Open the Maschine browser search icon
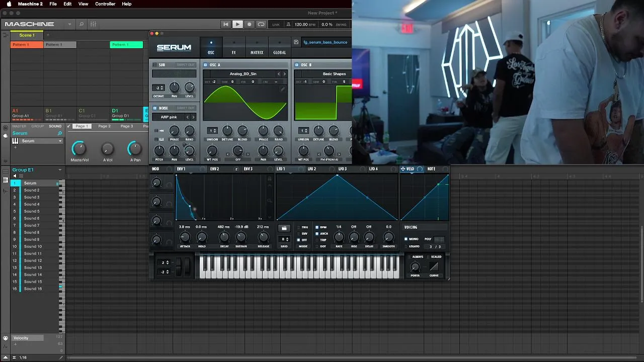The height and width of the screenshot is (362, 644). click(82, 24)
